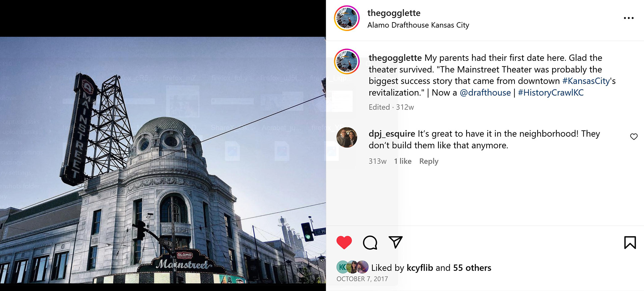Screen dimensions: 644x291
Task: Open thegogglette avatar beside the caption
Action: click(x=347, y=61)
